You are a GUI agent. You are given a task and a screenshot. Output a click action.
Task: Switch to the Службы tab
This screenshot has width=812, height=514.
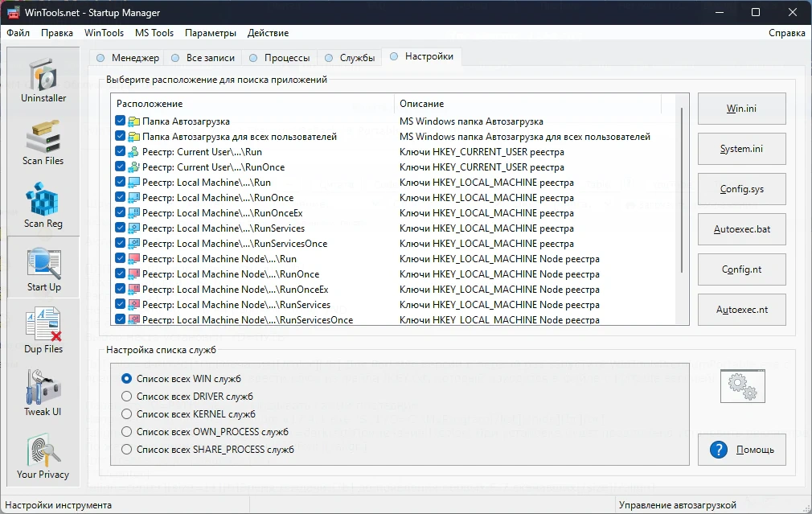(x=350, y=58)
